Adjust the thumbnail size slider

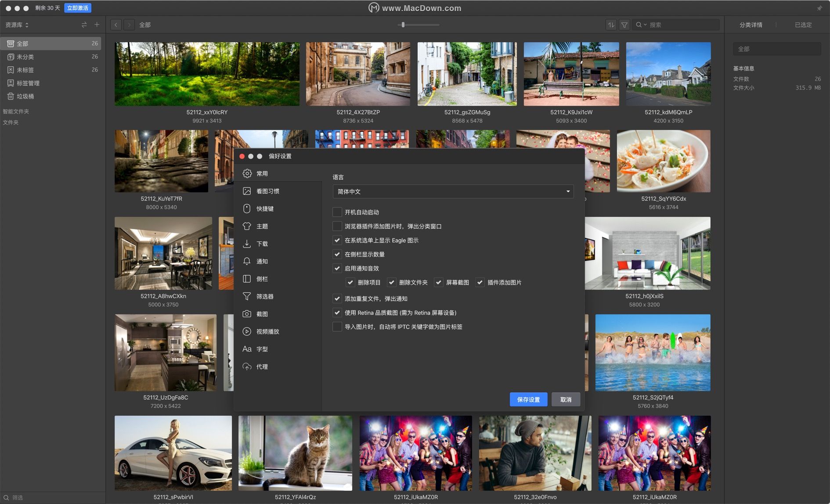click(403, 25)
